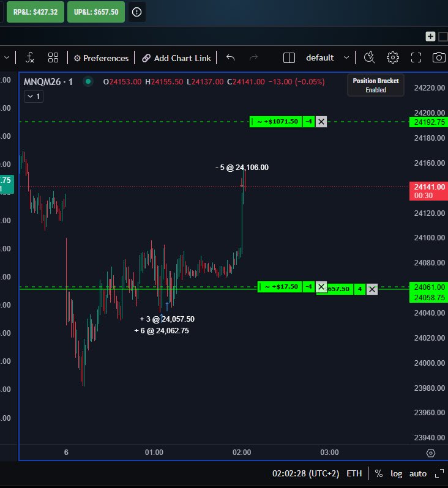Add a new panel with plus icon

(x=430, y=37)
